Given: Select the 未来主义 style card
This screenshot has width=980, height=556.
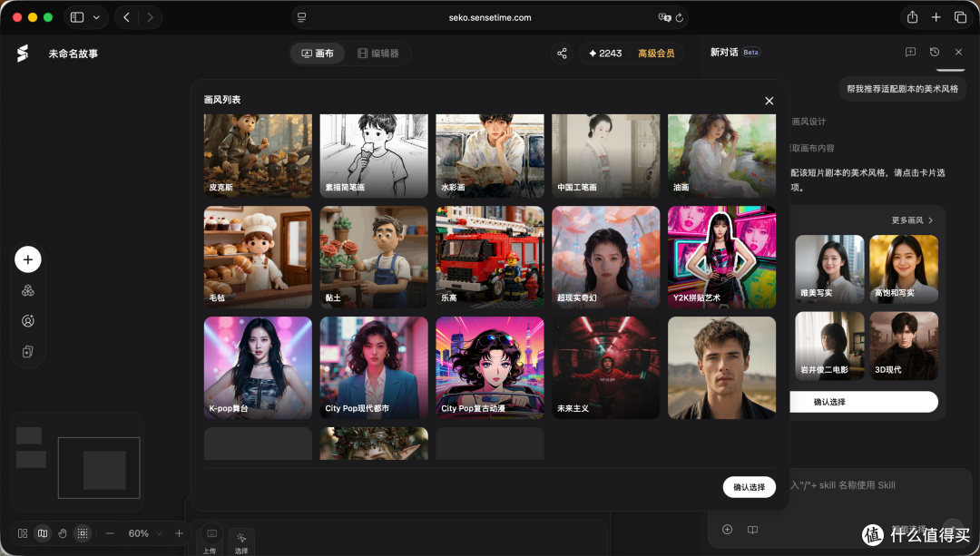Looking at the screenshot, I should [605, 368].
